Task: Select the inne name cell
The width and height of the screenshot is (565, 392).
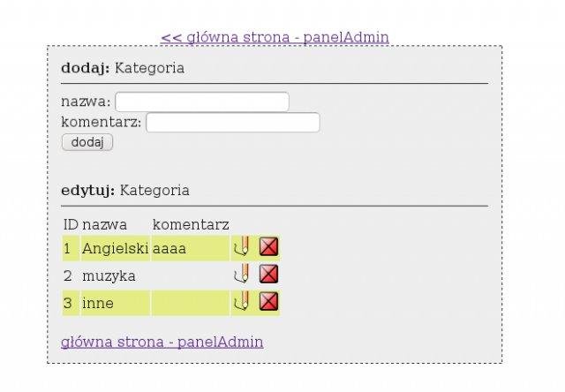Action: click(99, 303)
